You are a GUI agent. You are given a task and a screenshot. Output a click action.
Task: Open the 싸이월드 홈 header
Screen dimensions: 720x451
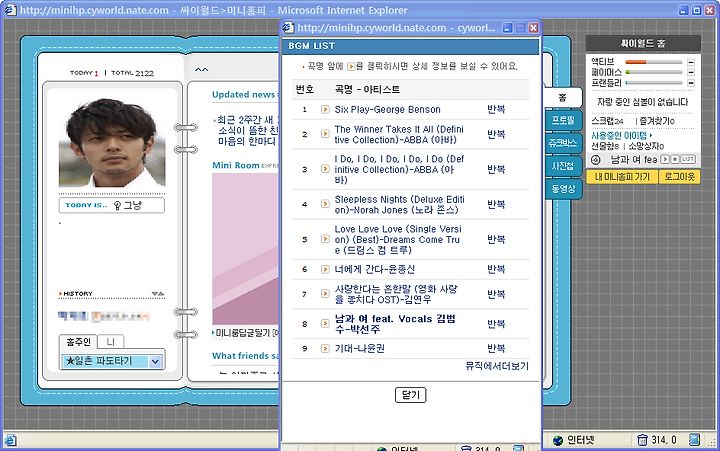click(643, 44)
